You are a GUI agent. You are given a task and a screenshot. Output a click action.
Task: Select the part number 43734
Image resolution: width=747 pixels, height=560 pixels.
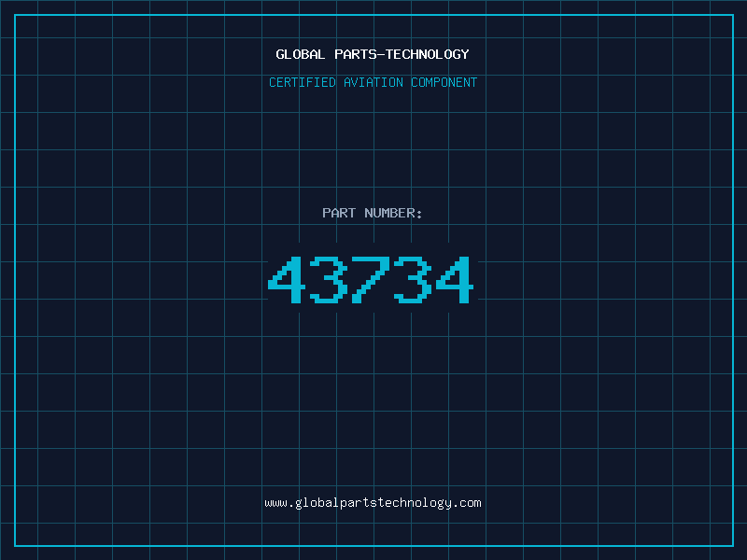371,279
